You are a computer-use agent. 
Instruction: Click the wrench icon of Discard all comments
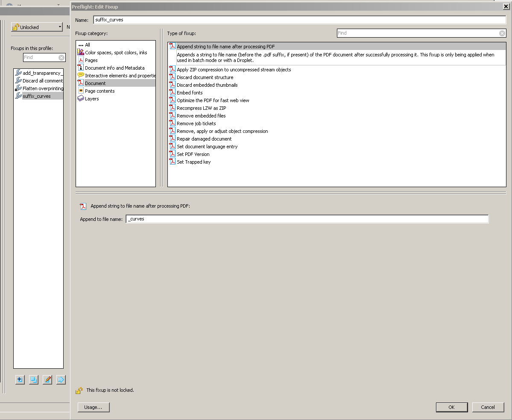(18, 80)
